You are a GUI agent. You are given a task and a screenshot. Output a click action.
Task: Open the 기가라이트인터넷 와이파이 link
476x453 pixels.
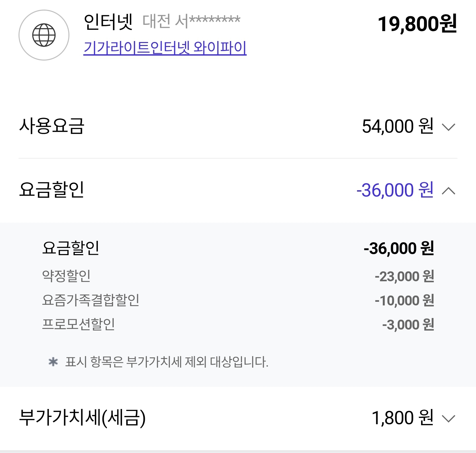pos(165,48)
